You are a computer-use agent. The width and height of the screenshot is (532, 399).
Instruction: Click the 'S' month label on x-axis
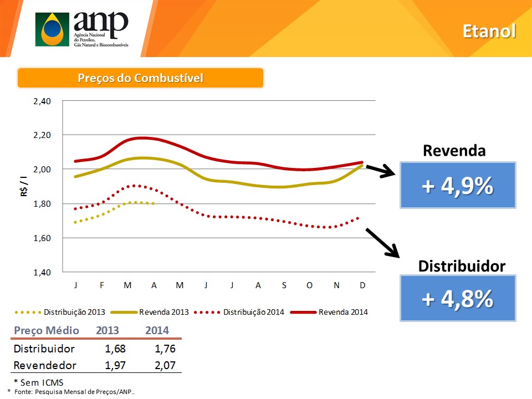[x=284, y=285]
